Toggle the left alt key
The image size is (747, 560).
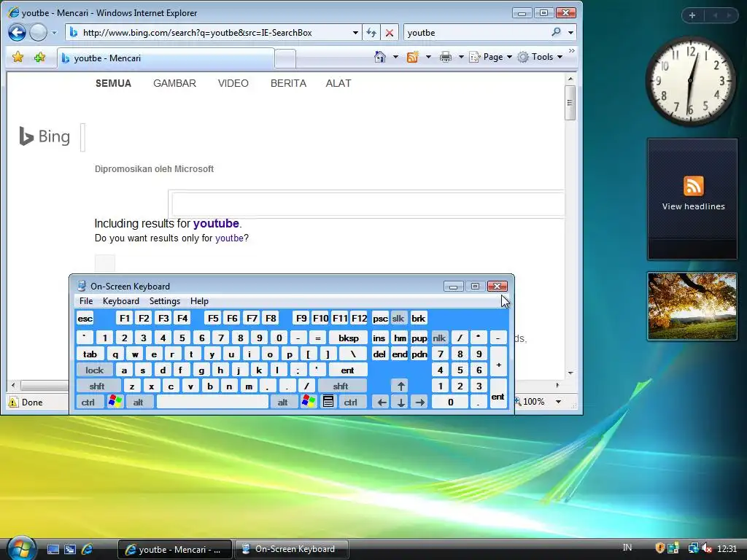click(138, 402)
